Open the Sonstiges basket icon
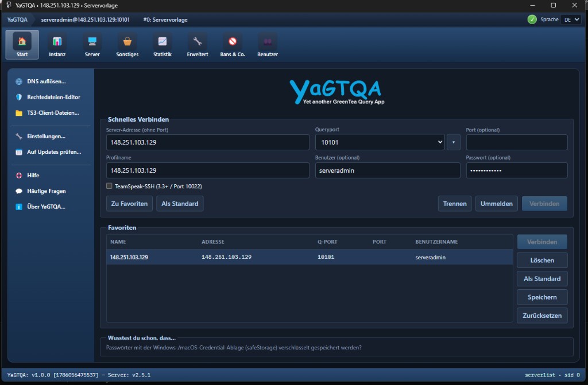Viewport: 588px width, 385px height. click(127, 42)
